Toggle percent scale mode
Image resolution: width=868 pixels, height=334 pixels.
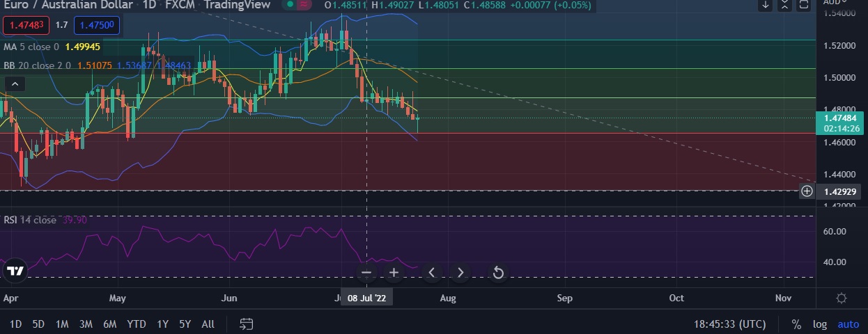pyautogui.click(x=796, y=324)
